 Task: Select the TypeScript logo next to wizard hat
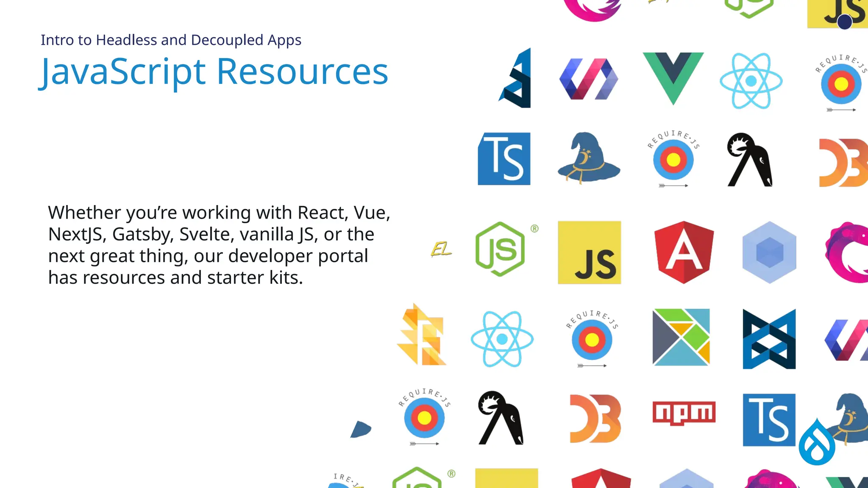click(504, 159)
